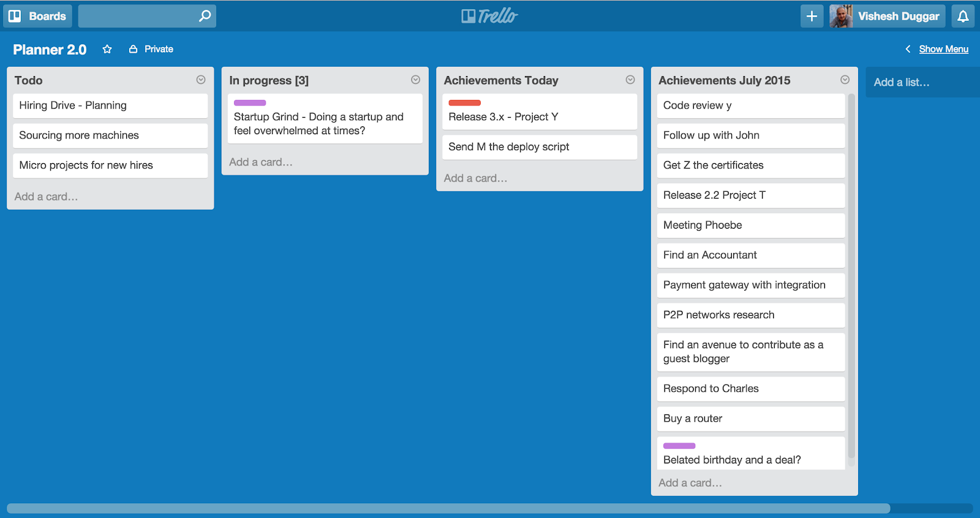The width and height of the screenshot is (980, 518).
Task: Click the Private visibility label
Action: 159,49
